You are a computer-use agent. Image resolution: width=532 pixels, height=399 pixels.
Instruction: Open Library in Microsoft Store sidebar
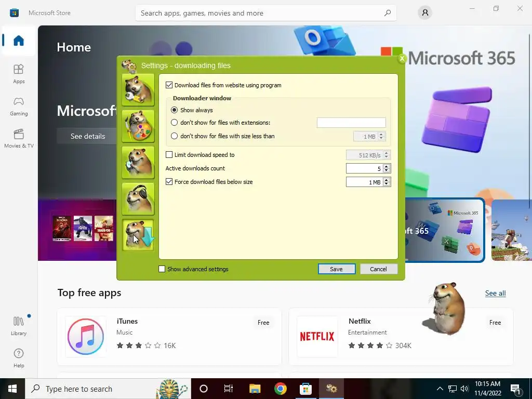(19, 326)
